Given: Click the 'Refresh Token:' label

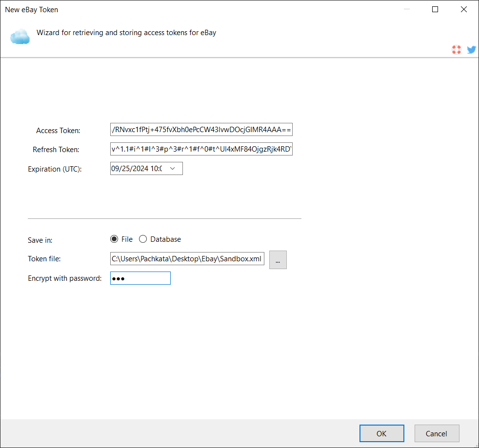Looking at the screenshot, I should pyautogui.click(x=56, y=150).
